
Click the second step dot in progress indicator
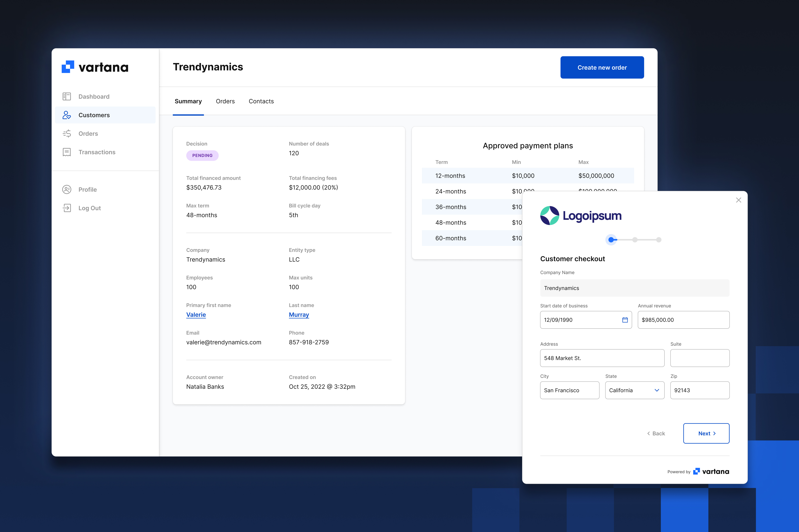[635, 240]
